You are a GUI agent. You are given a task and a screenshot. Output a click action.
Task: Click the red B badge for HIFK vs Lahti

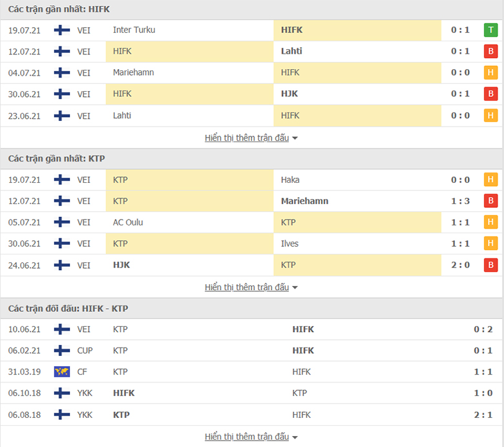(x=491, y=52)
